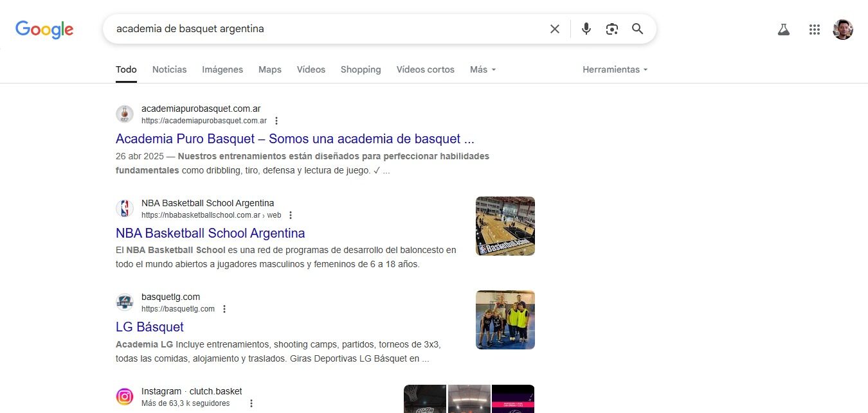868x413 pixels.
Task: Go to the Google logo homepage
Action: (x=44, y=29)
